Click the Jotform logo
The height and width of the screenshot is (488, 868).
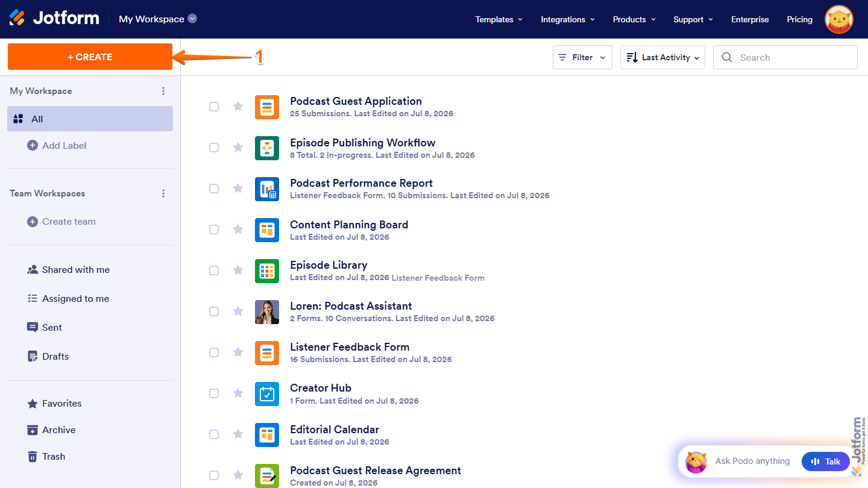tap(54, 18)
